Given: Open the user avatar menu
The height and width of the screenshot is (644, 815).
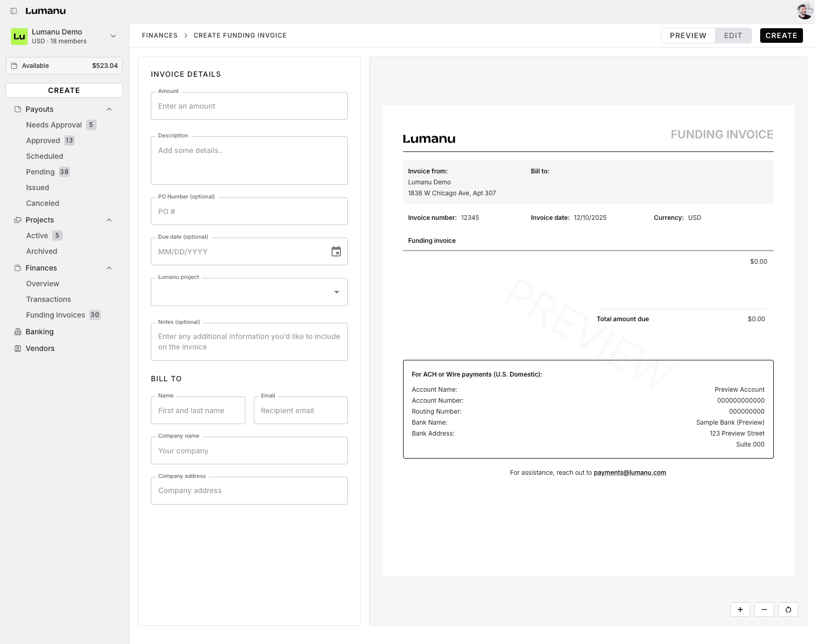Looking at the screenshot, I should click(x=805, y=11).
